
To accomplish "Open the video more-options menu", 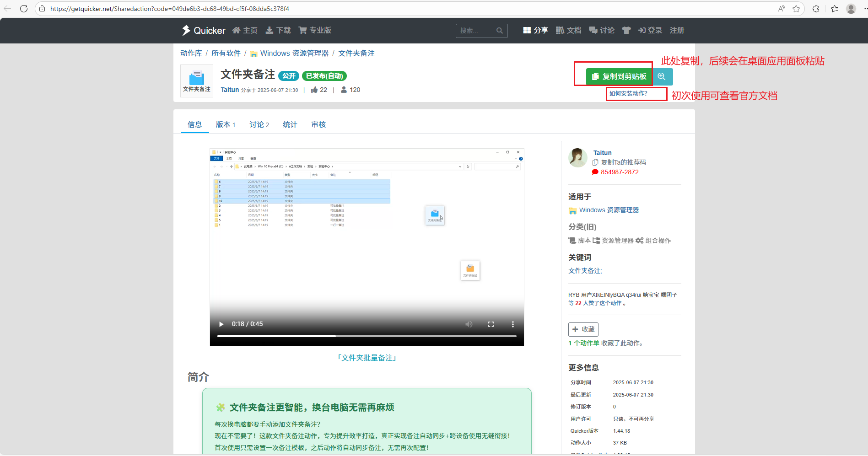I will pos(512,324).
